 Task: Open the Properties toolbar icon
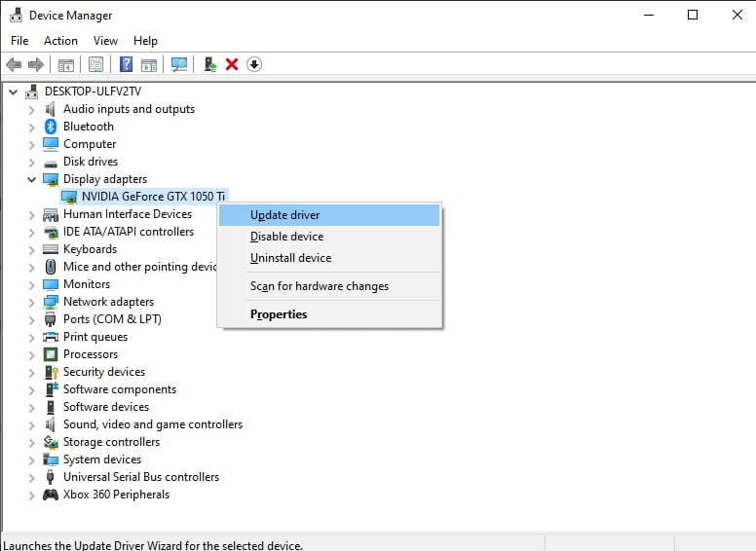(95, 64)
